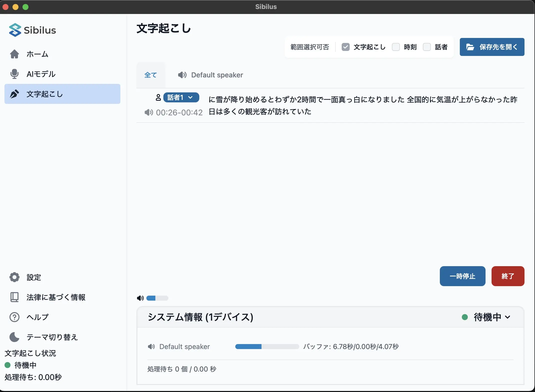535x392 pixels.
Task: Open 設定 in sidebar
Action: click(62, 277)
